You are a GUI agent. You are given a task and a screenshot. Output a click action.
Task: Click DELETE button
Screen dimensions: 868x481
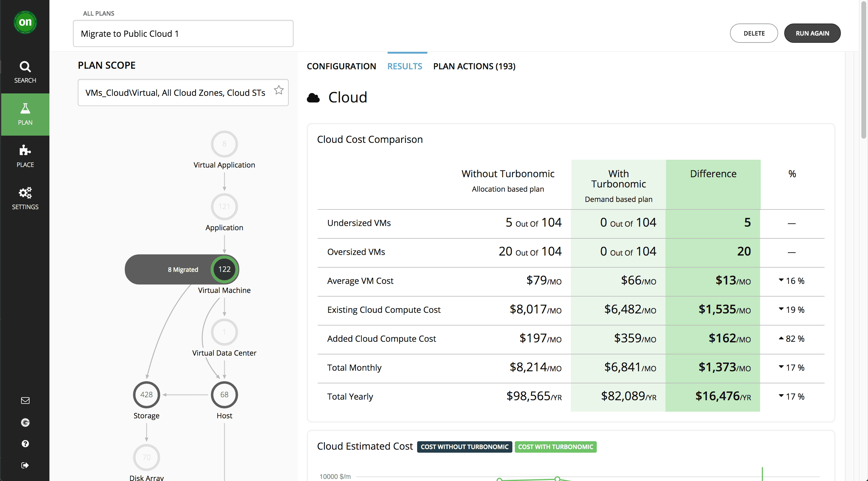tap(754, 33)
